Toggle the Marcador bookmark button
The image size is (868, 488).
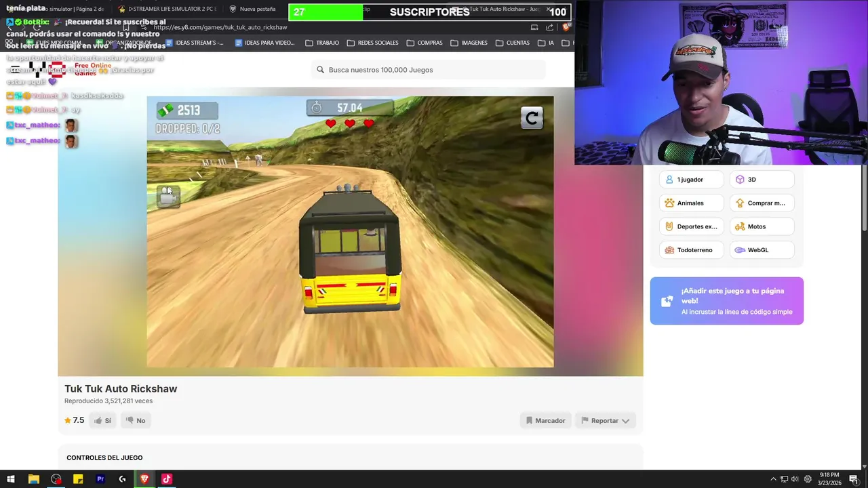(546, 421)
